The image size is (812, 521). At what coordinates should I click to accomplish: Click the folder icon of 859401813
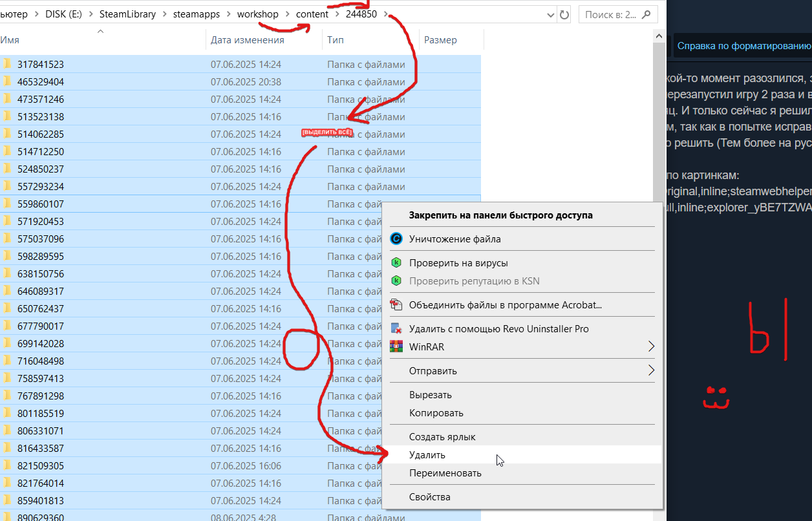8,500
